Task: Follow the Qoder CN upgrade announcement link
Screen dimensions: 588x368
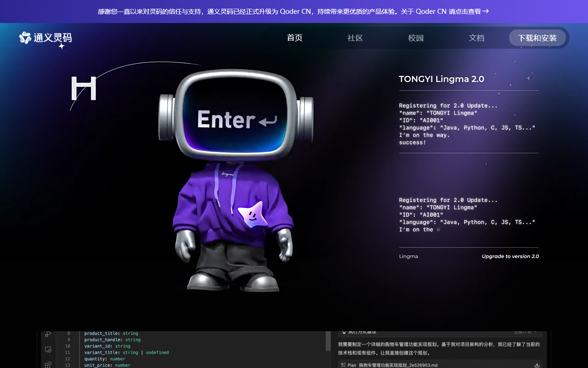Action: pos(293,11)
